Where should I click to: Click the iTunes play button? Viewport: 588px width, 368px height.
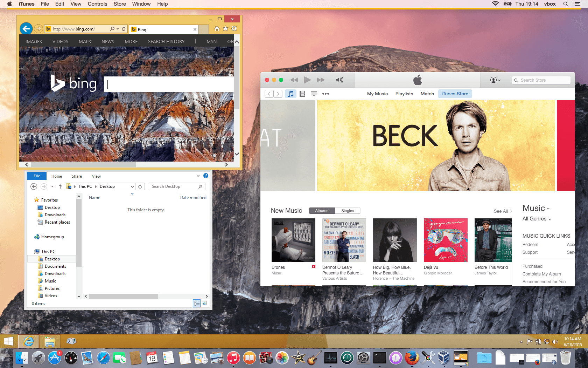pos(307,80)
